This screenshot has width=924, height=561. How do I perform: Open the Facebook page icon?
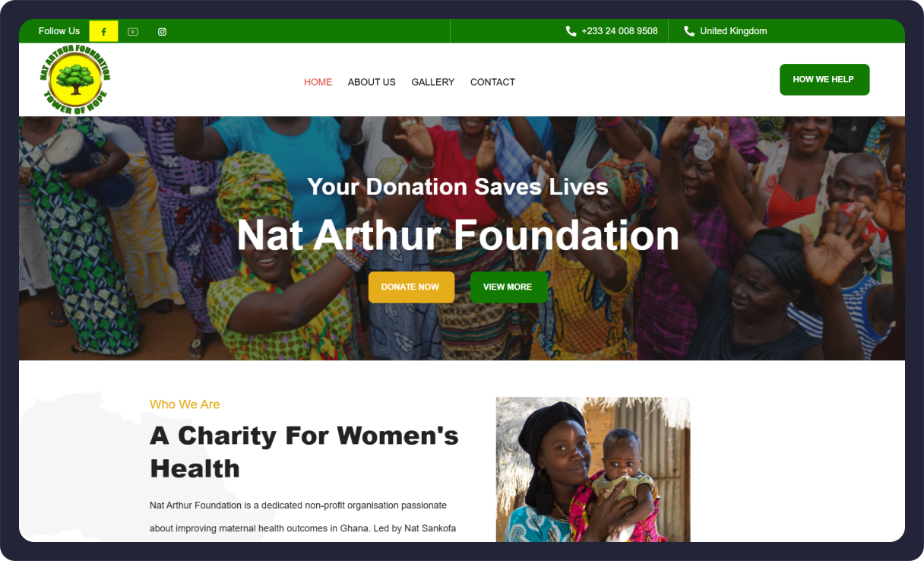pyautogui.click(x=103, y=31)
